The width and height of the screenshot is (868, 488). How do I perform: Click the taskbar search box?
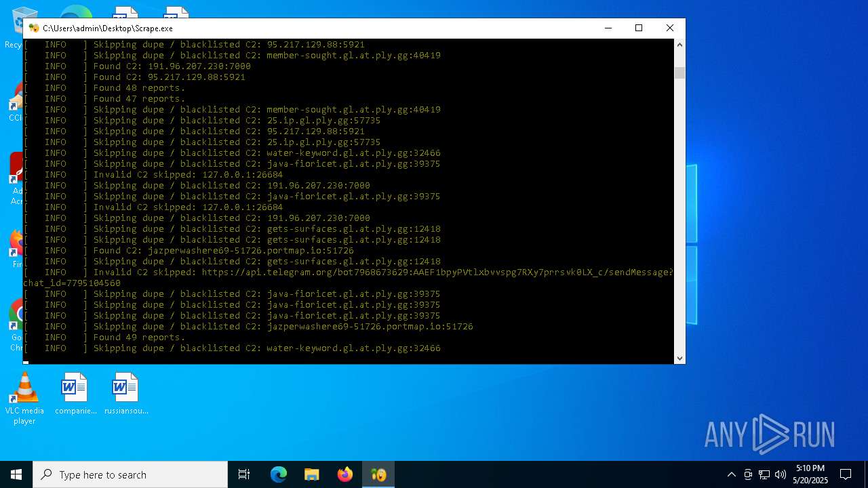click(130, 474)
